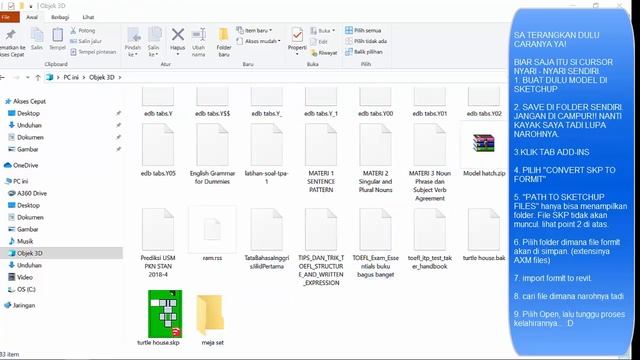Click the Edit command in Buka group
The width and height of the screenshot is (640, 360).
point(319,42)
